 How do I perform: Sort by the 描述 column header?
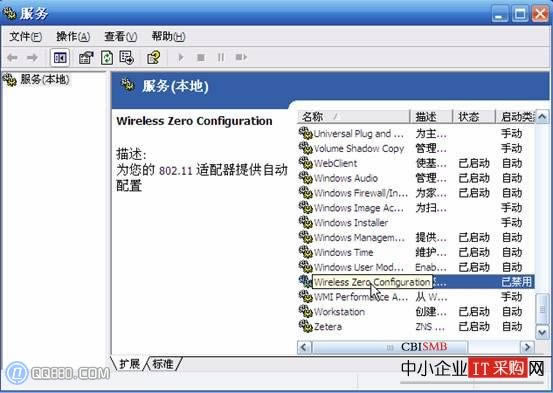click(431, 116)
